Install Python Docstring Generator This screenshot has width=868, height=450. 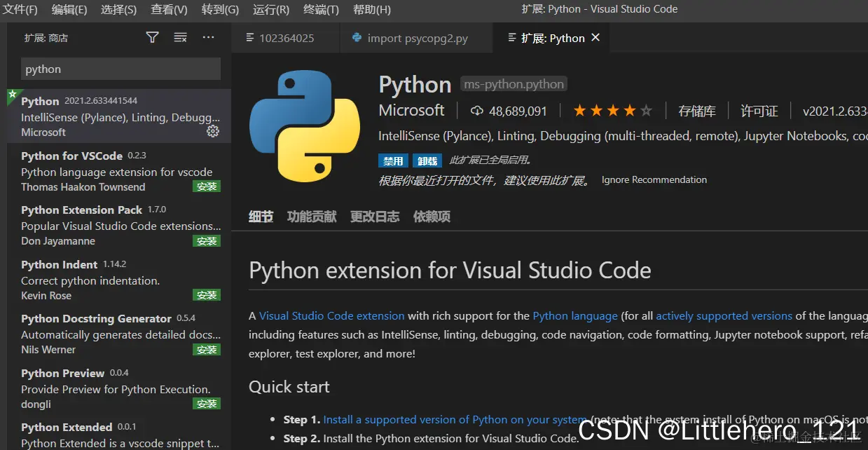click(x=207, y=349)
